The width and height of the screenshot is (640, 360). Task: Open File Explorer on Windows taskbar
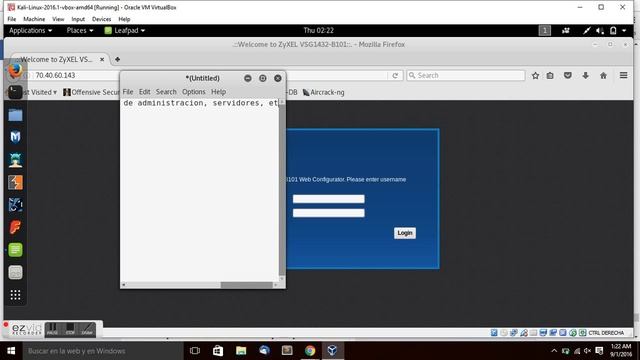click(241, 351)
